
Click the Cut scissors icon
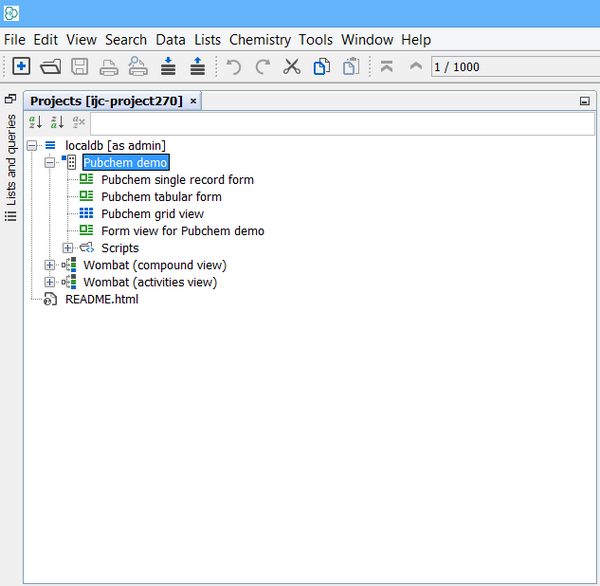(x=292, y=67)
